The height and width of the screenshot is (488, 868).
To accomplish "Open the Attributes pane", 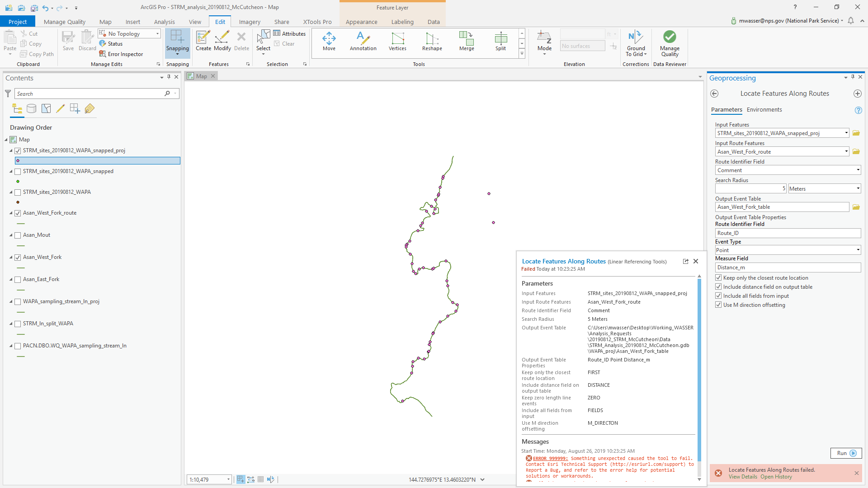I will pos(289,33).
